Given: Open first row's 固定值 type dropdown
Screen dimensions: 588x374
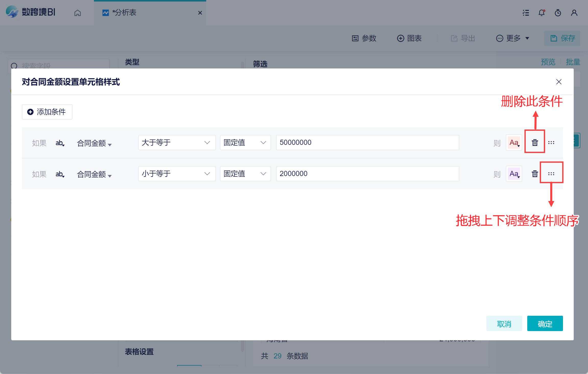Looking at the screenshot, I should click(245, 143).
